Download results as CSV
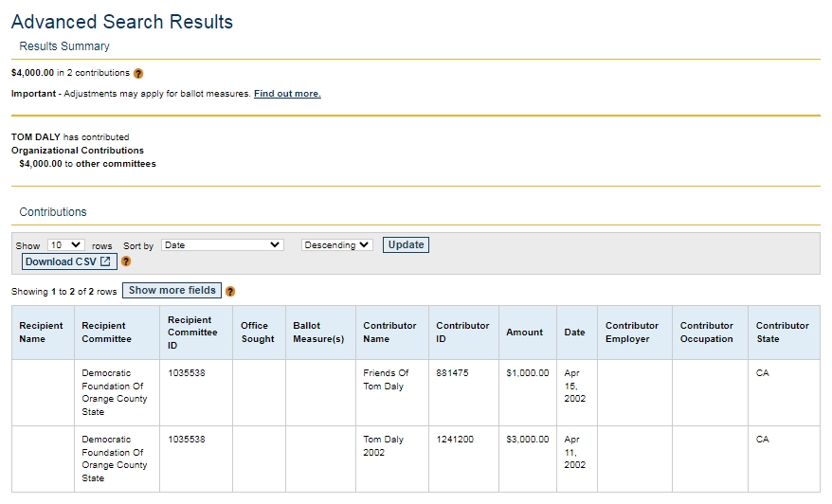The height and width of the screenshot is (504, 832). 68,261
